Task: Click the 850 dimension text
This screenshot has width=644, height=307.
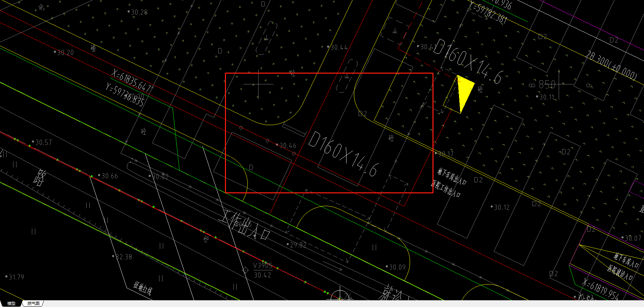Action: (x=547, y=84)
